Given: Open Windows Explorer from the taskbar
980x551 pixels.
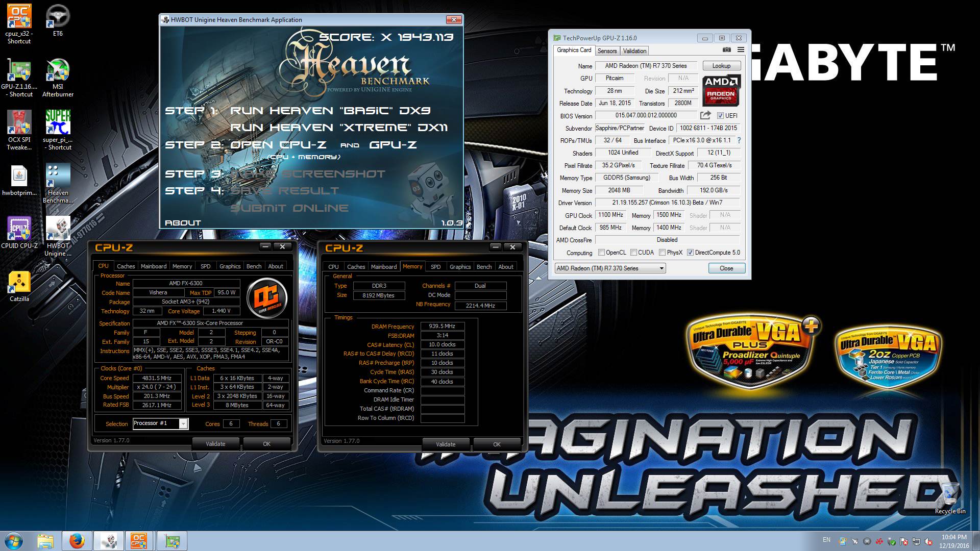Looking at the screenshot, I should click(x=45, y=541).
